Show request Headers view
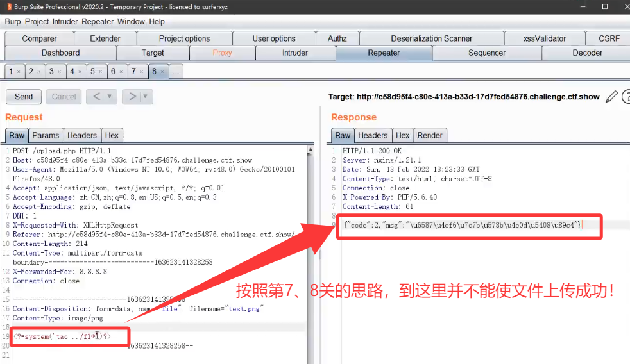The height and width of the screenshot is (364, 630). pyautogui.click(x=82, y=135)
